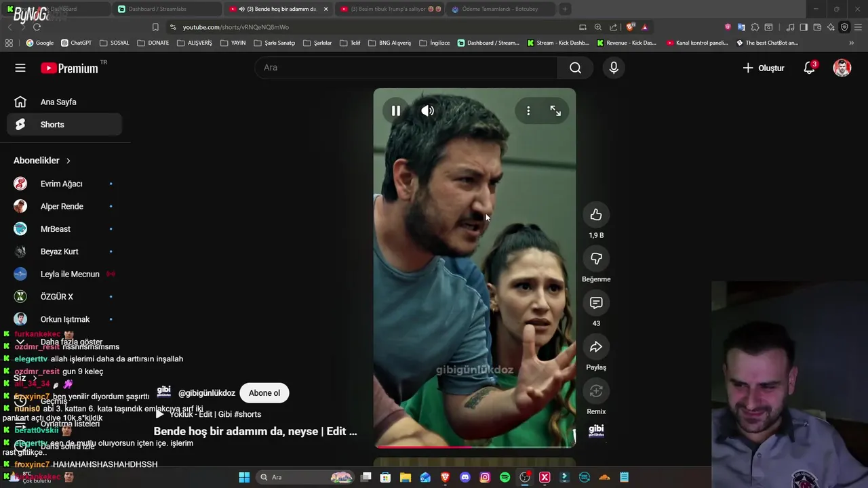Click the Oluştur create button

pos(764,68)
